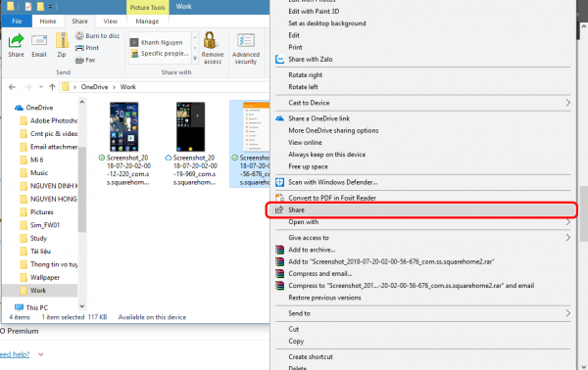Expand the Share with gallery list

coord(195,59)
